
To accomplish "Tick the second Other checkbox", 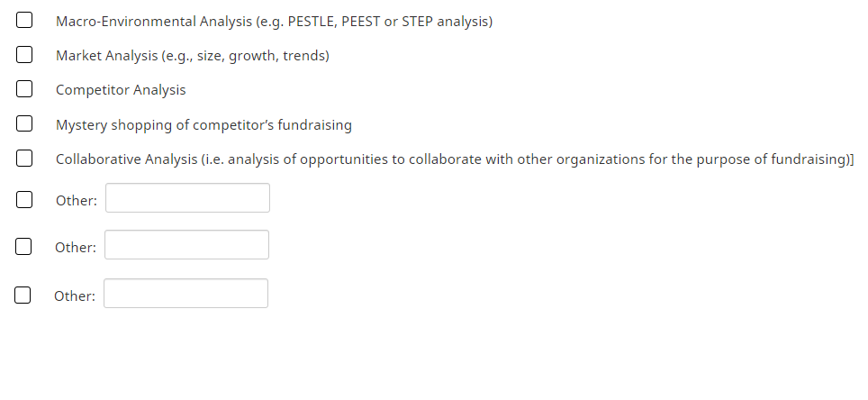I will [x=24, y=246].
